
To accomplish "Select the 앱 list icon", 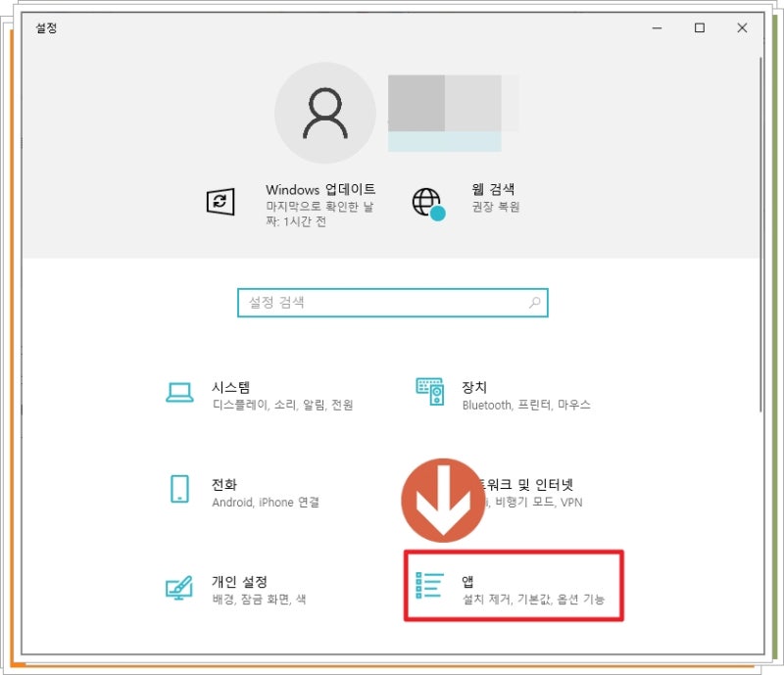I will click(x=429, y=583).
